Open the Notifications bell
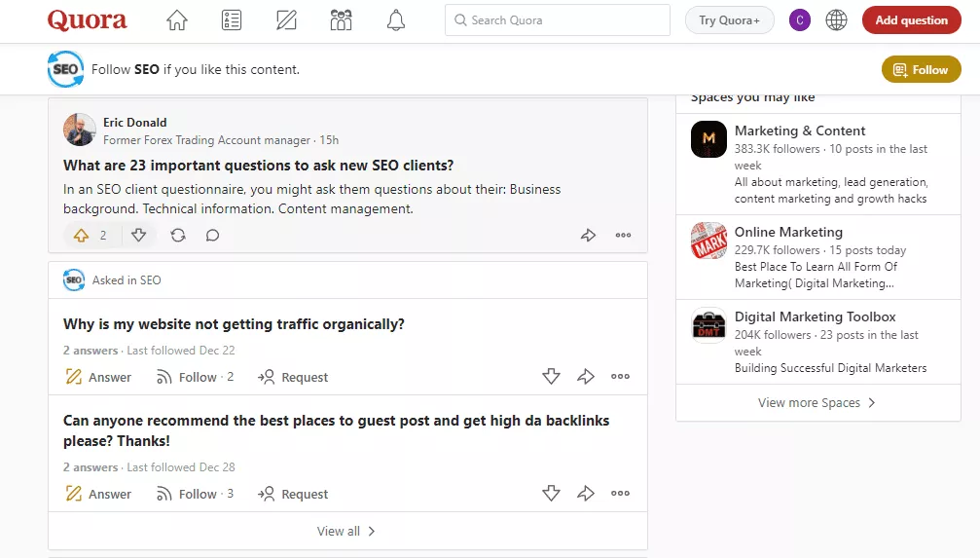This screenshot has height=558, width=980. point(395,20)
